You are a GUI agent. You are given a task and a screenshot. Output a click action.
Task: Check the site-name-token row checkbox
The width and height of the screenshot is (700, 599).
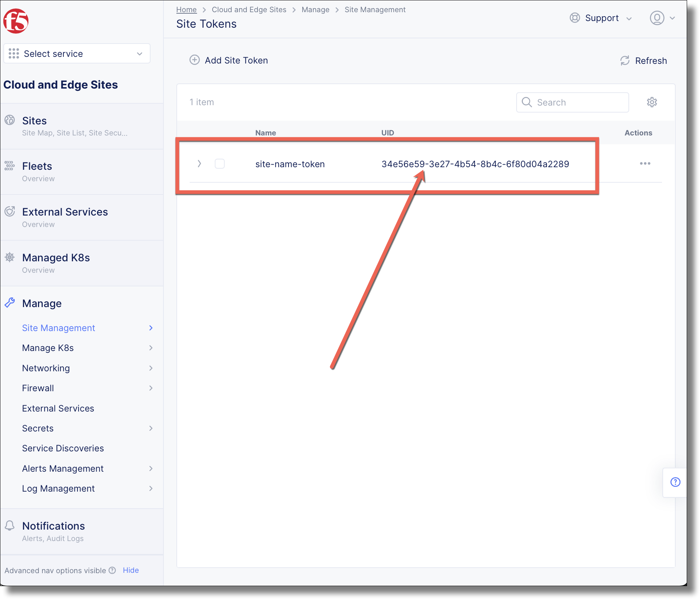point(220,163)
